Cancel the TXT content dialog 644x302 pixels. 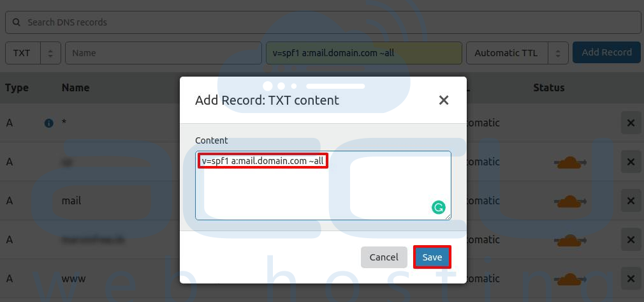coord(384,257)
